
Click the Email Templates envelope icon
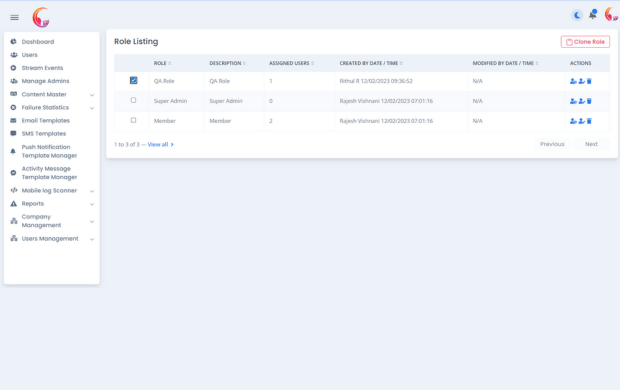pyautogui.click(x=13, y=120)
